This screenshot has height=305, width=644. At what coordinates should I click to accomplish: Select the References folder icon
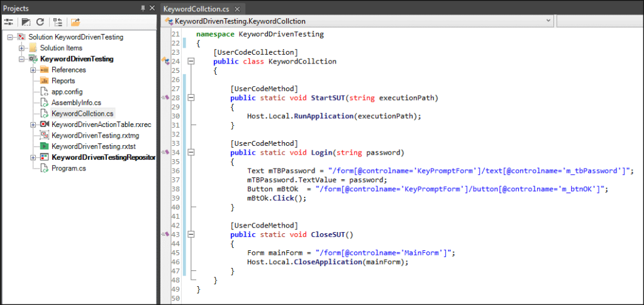pyautogui.click(x=45, y=70)
